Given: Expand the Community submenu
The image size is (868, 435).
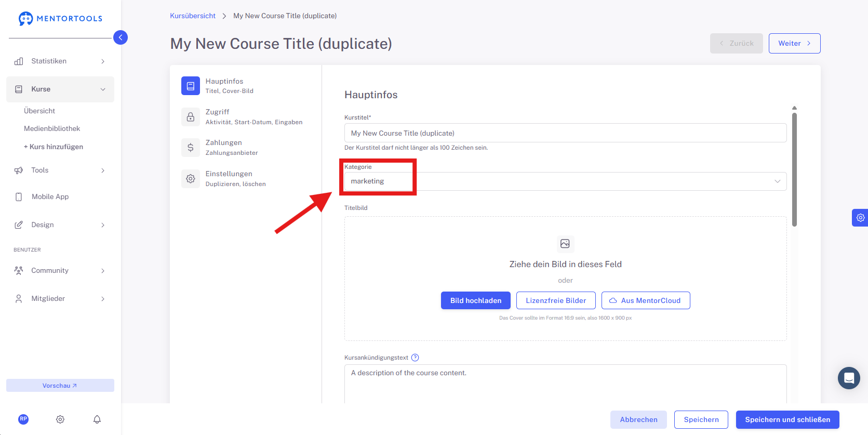Looking at the screenshot, I should coord(60,271).
